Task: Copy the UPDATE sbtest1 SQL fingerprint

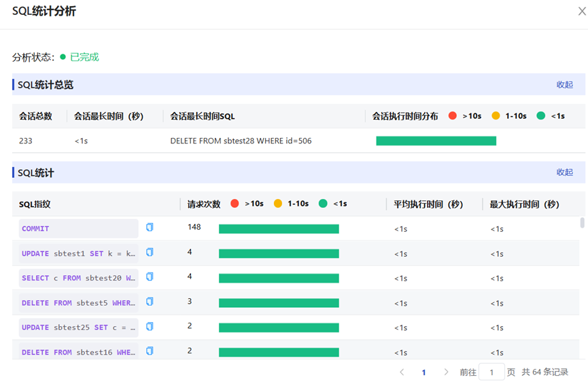Action: click(150, 252)
